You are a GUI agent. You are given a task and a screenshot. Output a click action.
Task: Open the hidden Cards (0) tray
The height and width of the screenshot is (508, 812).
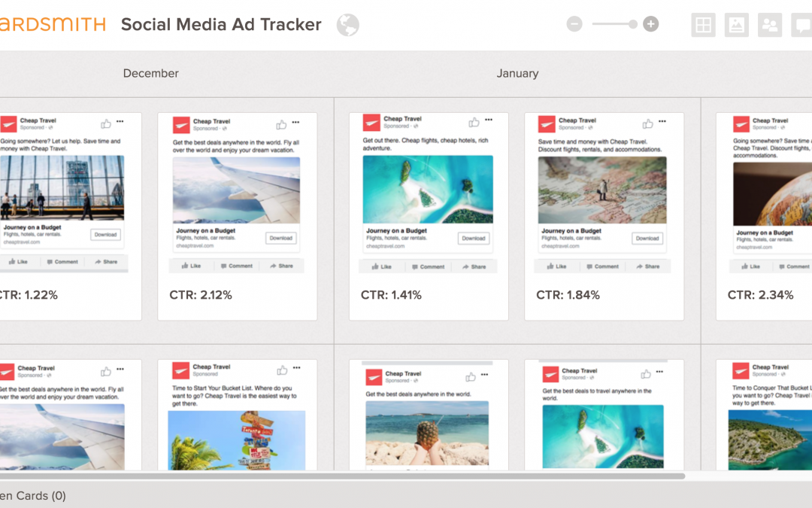(33, 495)
